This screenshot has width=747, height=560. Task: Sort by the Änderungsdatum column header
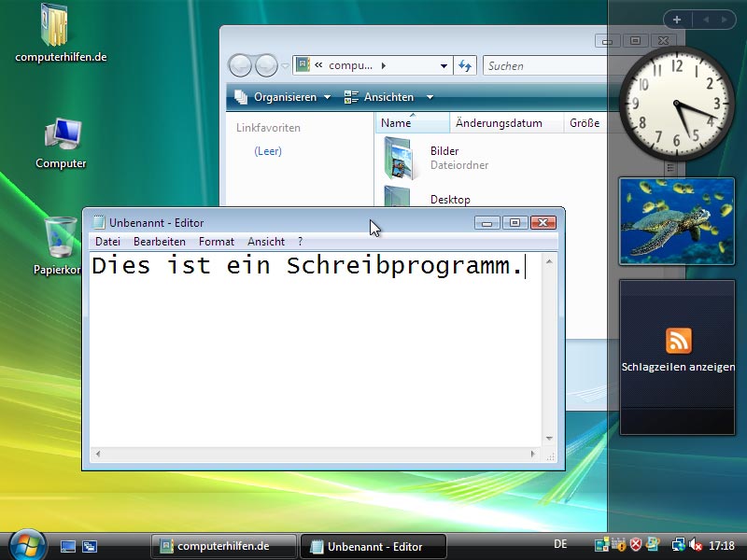point(499,123)
